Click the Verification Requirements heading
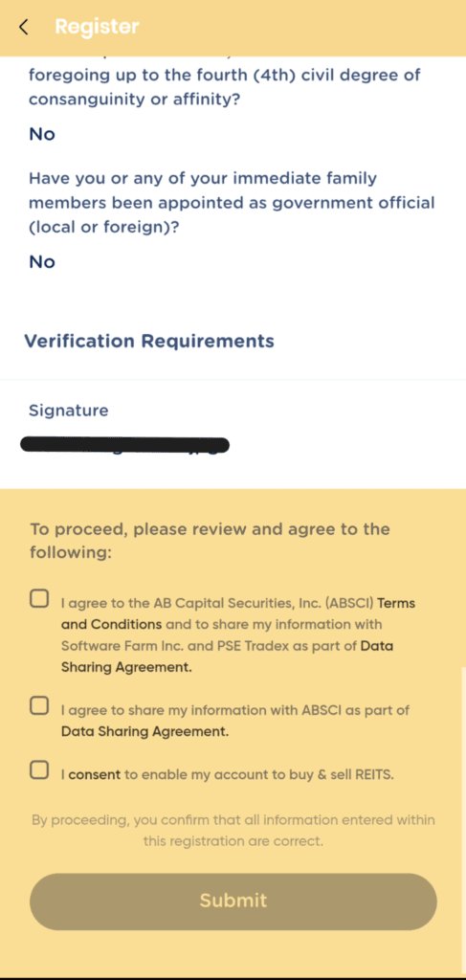 [149, 342]
